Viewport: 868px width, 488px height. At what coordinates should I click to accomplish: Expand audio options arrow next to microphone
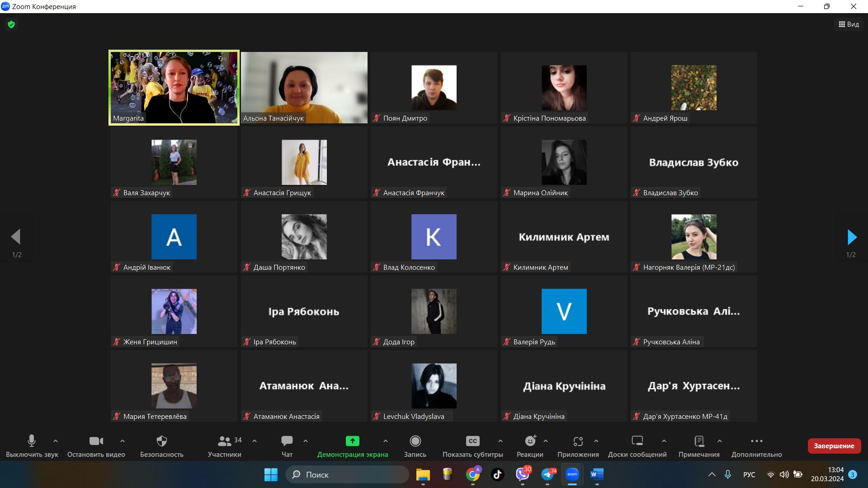[56, 441]
